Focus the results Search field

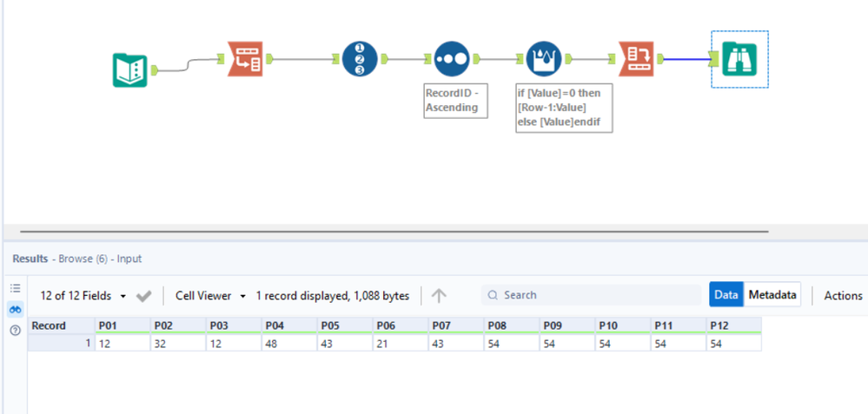coord(591,295)
